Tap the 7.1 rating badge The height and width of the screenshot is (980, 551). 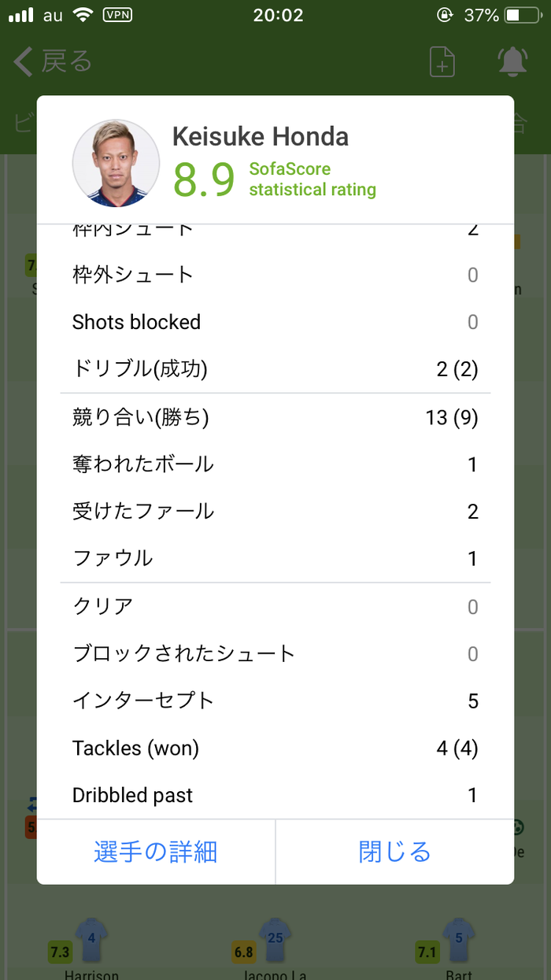[x=427, y=952]
